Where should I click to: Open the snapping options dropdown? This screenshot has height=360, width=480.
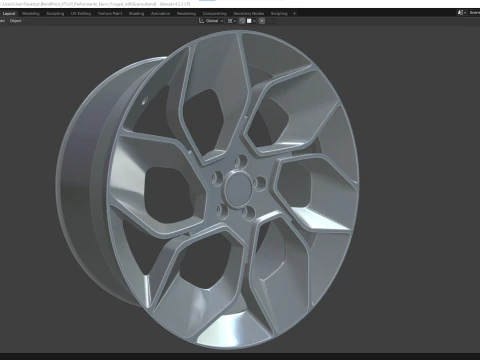tap(251, 21)
